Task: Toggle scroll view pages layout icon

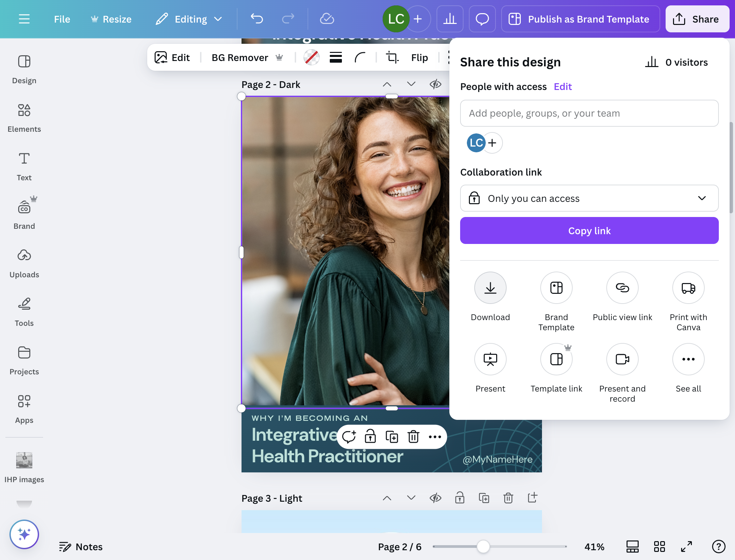Action: [633, 547]
